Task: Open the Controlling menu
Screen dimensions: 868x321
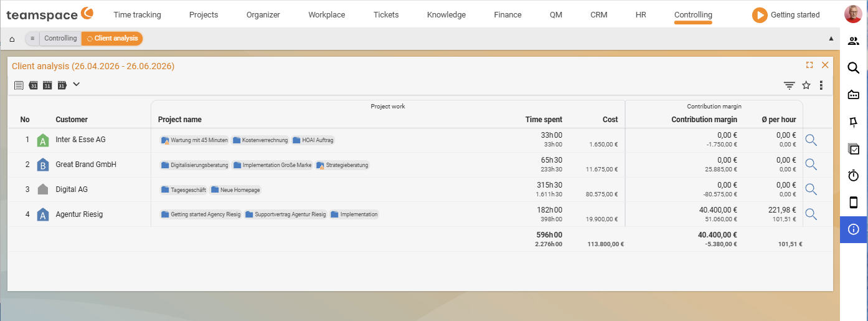Action: point(693,14)
